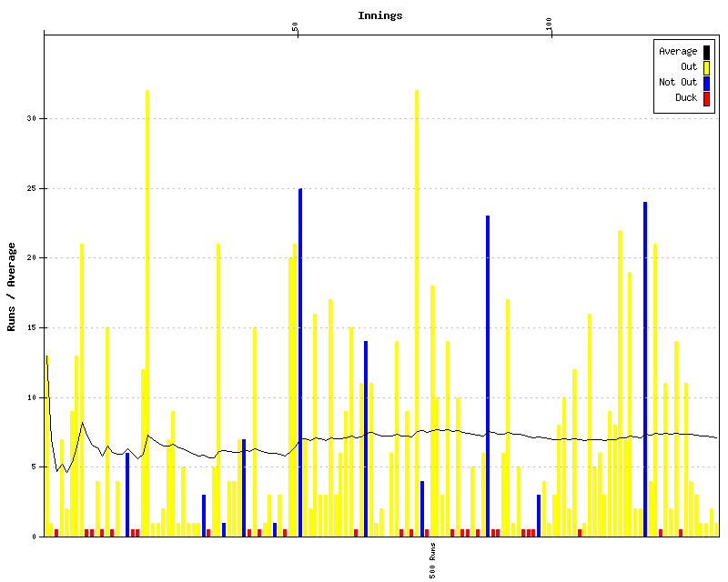Click the 100 innings tick label
728x582 pixels.
[550, 25]
